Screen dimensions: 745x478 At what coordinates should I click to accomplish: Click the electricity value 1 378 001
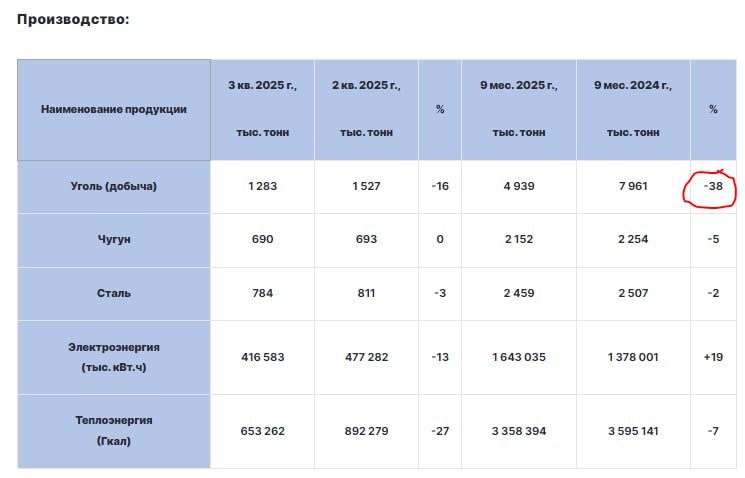click(633, 357)
